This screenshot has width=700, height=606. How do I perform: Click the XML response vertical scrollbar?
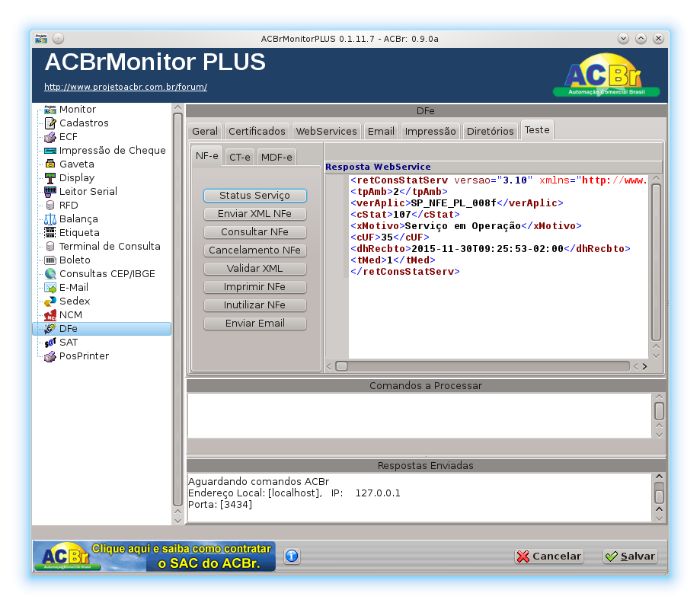[x=656, y=263]
